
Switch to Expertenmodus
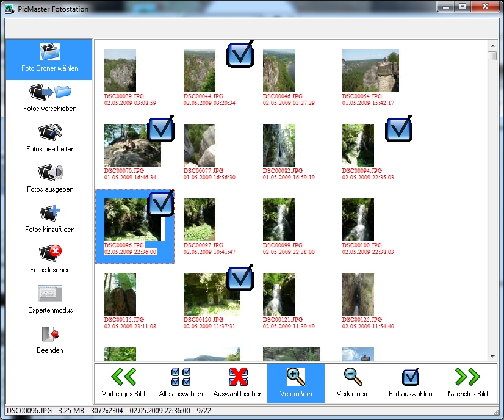coord(50,299)
